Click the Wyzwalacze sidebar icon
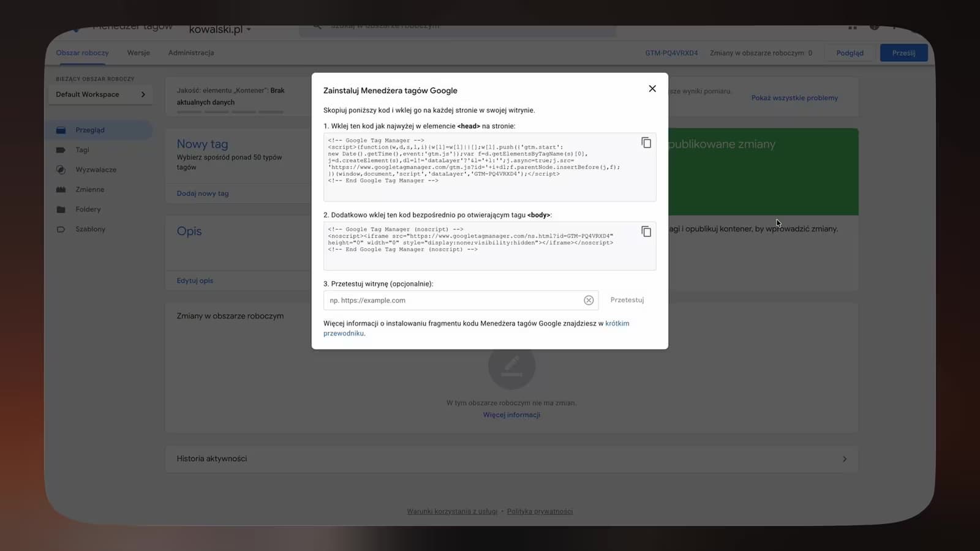 61,170
